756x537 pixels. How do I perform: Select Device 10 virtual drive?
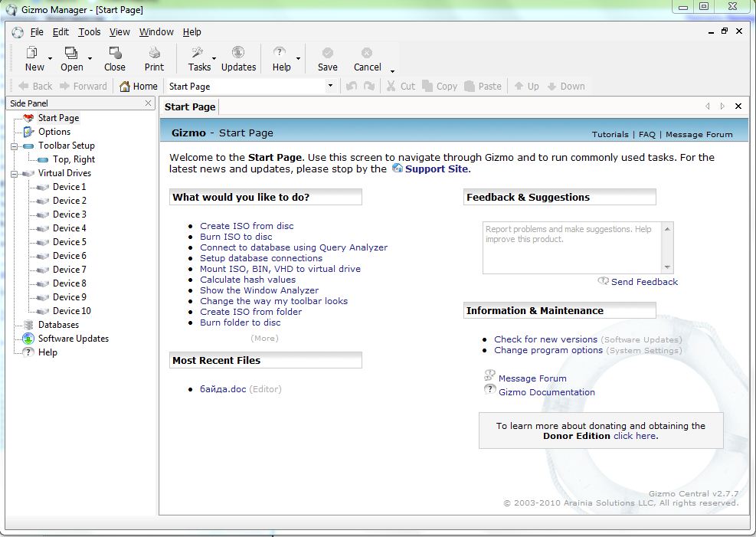click(72, 311)
